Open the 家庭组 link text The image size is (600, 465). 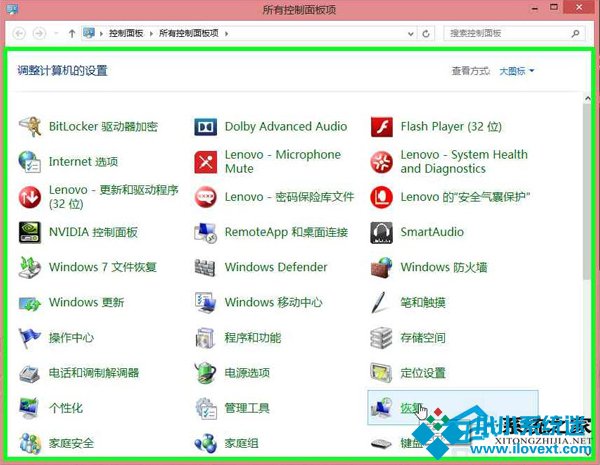coord(241,443)
